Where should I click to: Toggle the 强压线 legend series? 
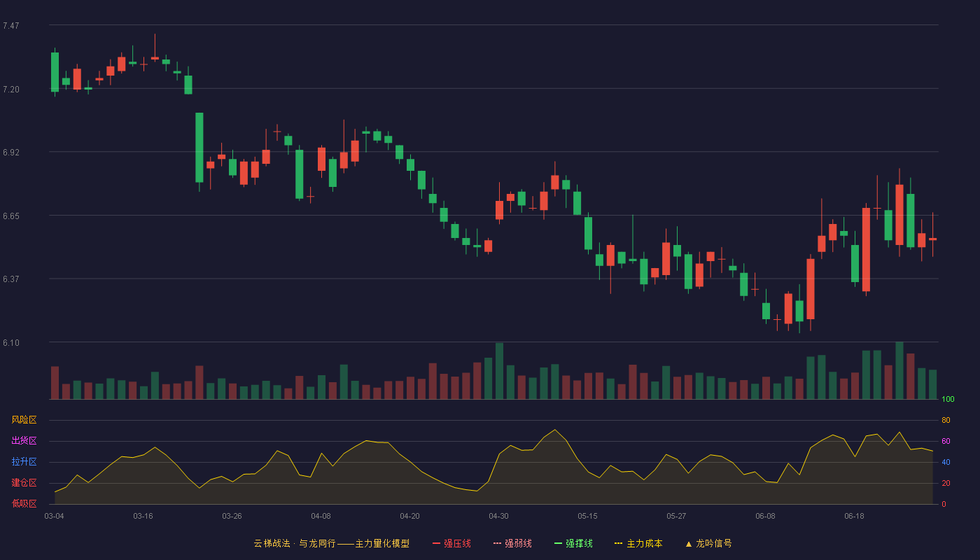click(451, 543)
